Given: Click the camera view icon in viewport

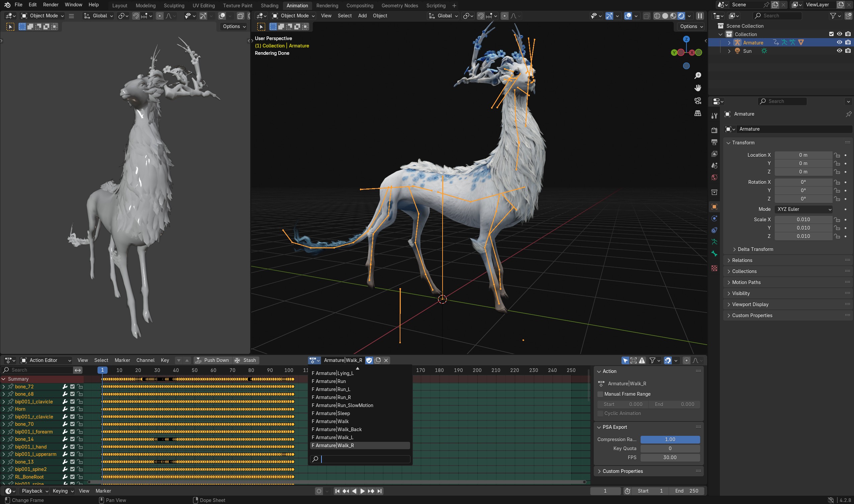Looking at the screenshot, I should [x=697, y=101].
